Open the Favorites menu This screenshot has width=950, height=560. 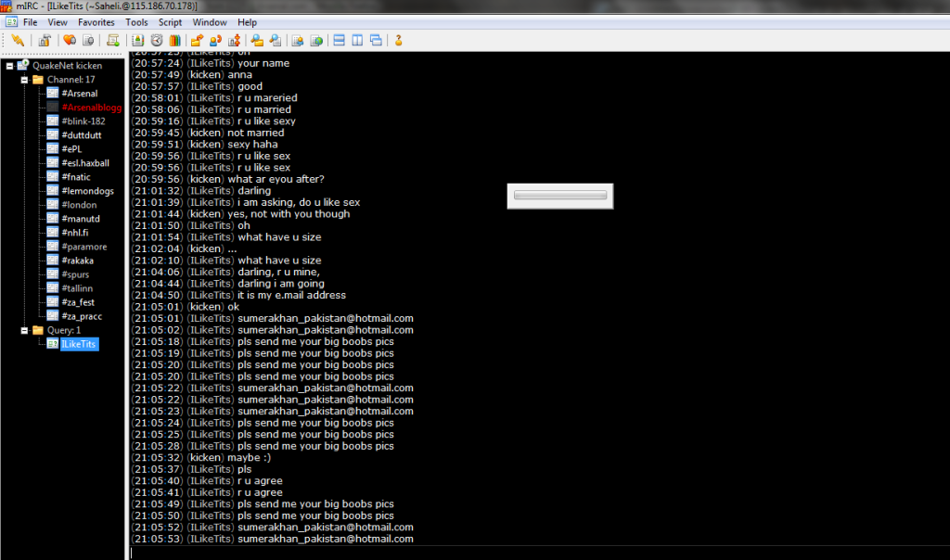96,21
